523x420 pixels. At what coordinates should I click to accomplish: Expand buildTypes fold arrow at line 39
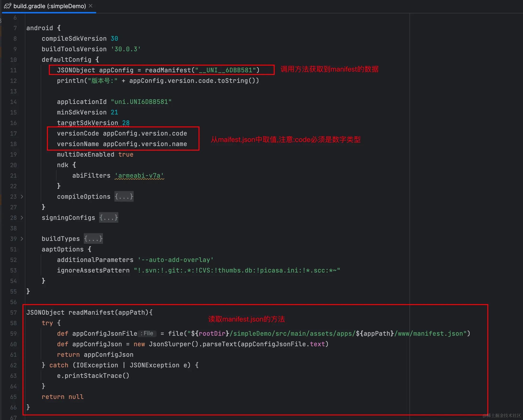click(x=22, y=239)
